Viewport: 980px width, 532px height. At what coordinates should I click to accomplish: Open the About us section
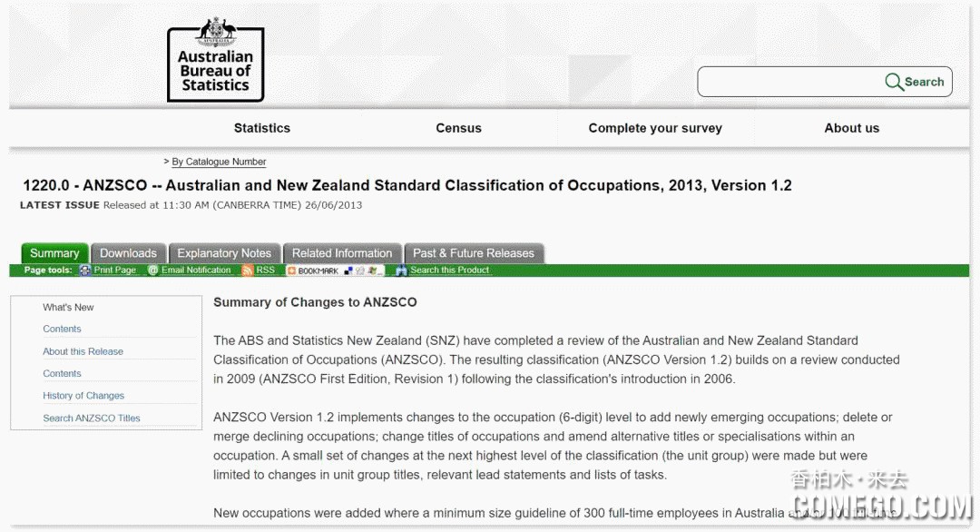(x=851, y=128)
